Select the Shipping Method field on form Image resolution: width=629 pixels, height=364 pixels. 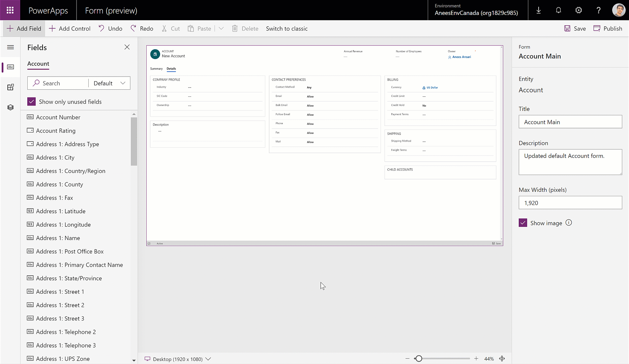point(440,141)
